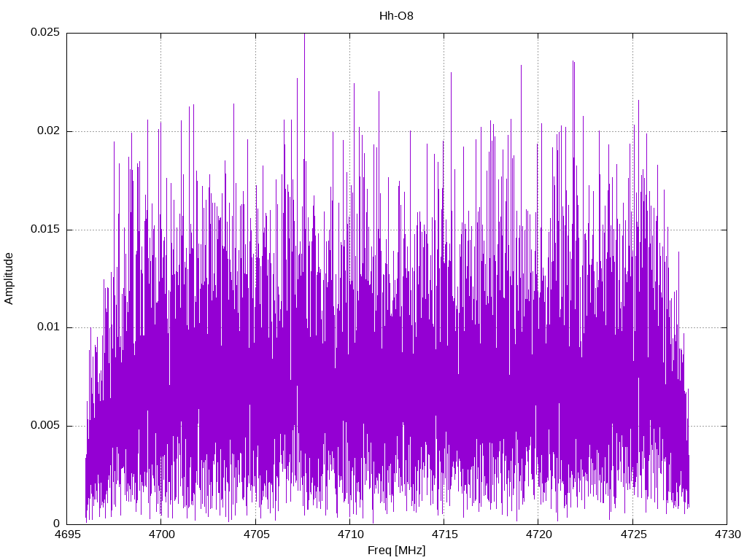The image size is (747, 560).
Task: Click the Freq [MHz] axis label
Action: coord(396,551)
